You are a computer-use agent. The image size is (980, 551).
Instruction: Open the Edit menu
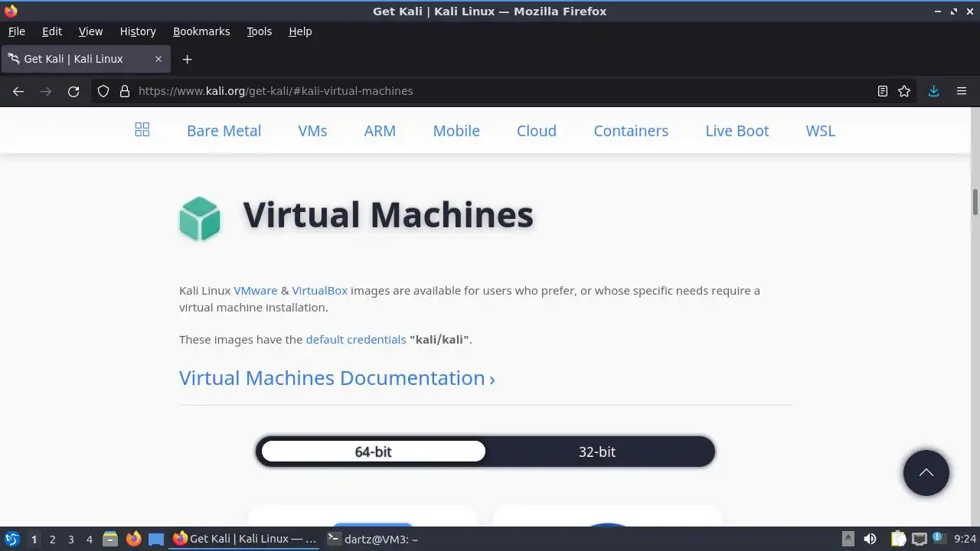pyautogui.click(x=52, y=31)
